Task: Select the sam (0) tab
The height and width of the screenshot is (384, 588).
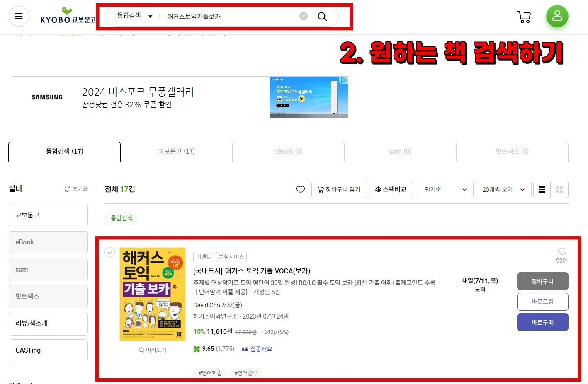Action: tap(400, 152)
